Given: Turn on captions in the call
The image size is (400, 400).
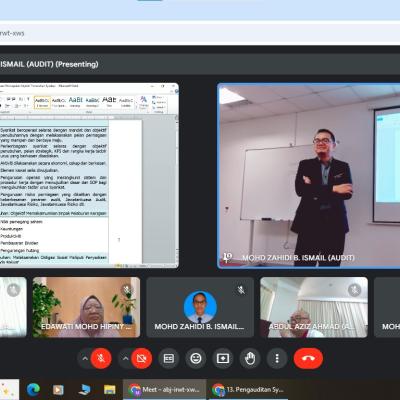Looking at the screenshot, I should coord(169,358).
